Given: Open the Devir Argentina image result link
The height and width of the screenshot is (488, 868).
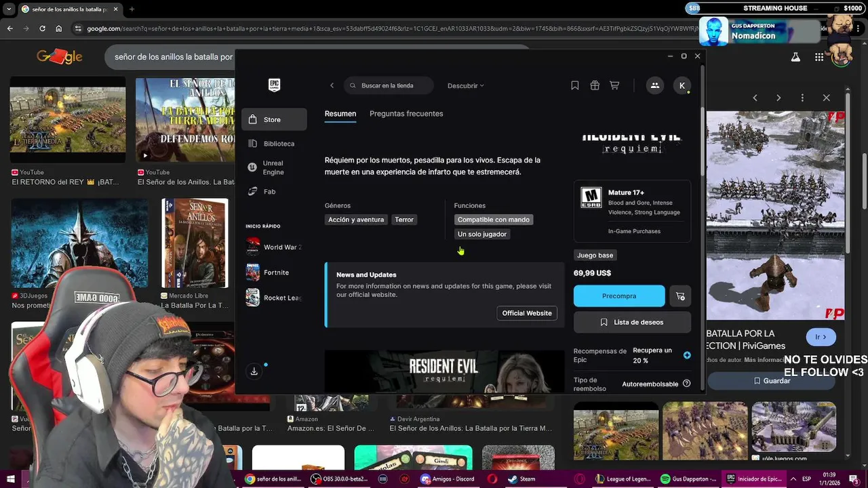Looking at the screenshot, I should [471, 428].
